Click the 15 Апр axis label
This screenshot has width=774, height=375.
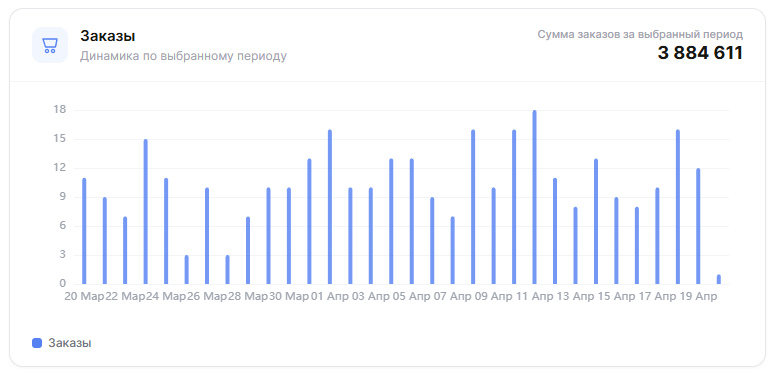(x=617, y=297)
